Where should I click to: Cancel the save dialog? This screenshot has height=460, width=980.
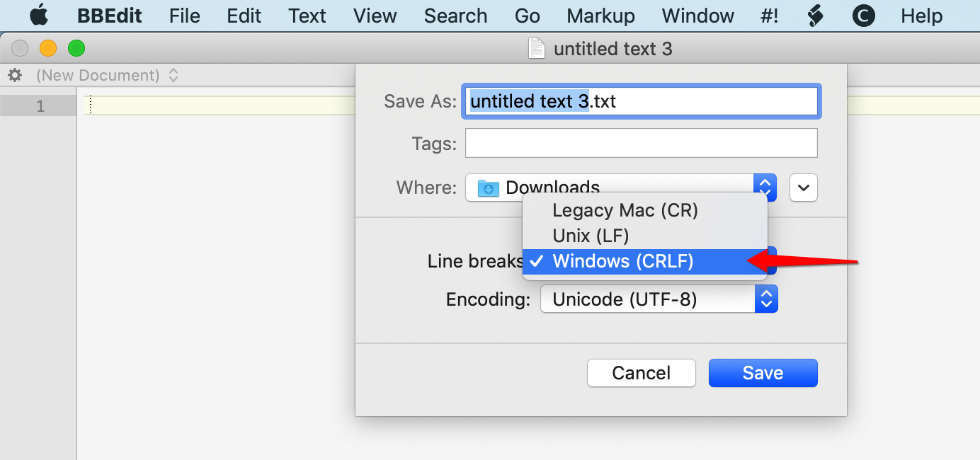(x=641, y=373)
